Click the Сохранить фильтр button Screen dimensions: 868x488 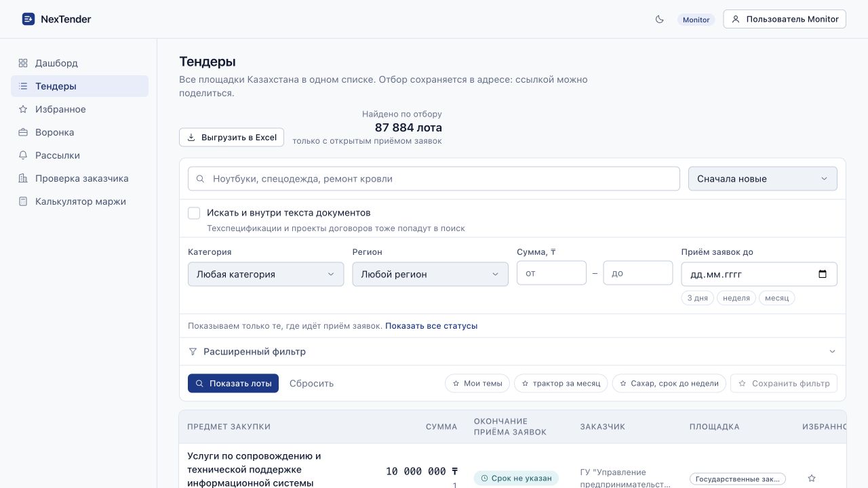click(784, 384)
